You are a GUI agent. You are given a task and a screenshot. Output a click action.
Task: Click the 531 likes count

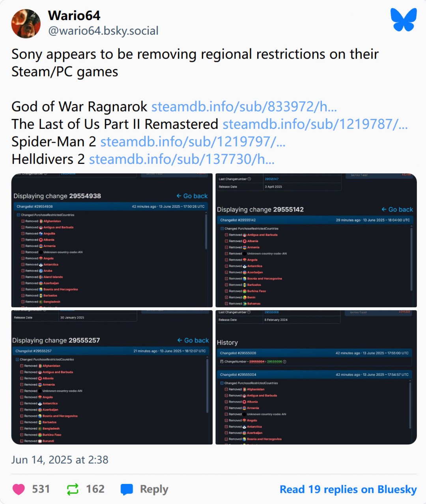point(41,489)
